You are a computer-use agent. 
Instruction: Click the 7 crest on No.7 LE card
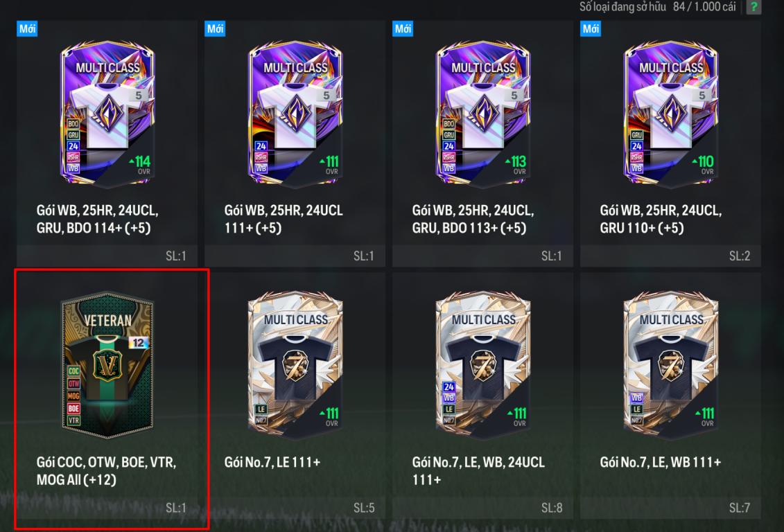click(295, 366)
